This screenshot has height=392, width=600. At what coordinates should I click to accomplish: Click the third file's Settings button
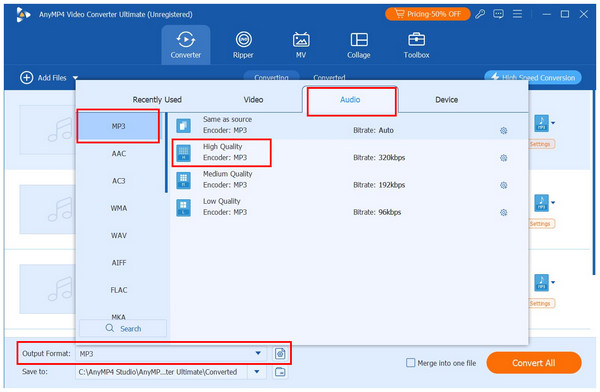tap(541, 303)
